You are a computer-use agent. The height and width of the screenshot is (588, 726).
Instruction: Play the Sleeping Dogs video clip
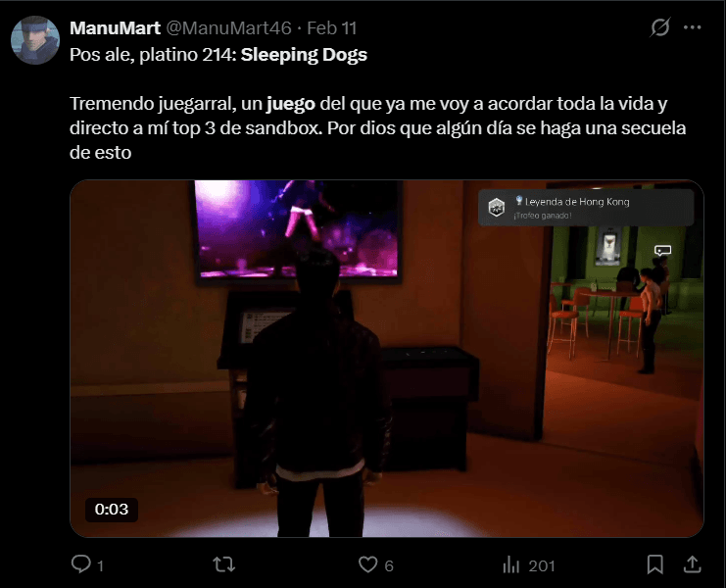[x=387, y=359]
